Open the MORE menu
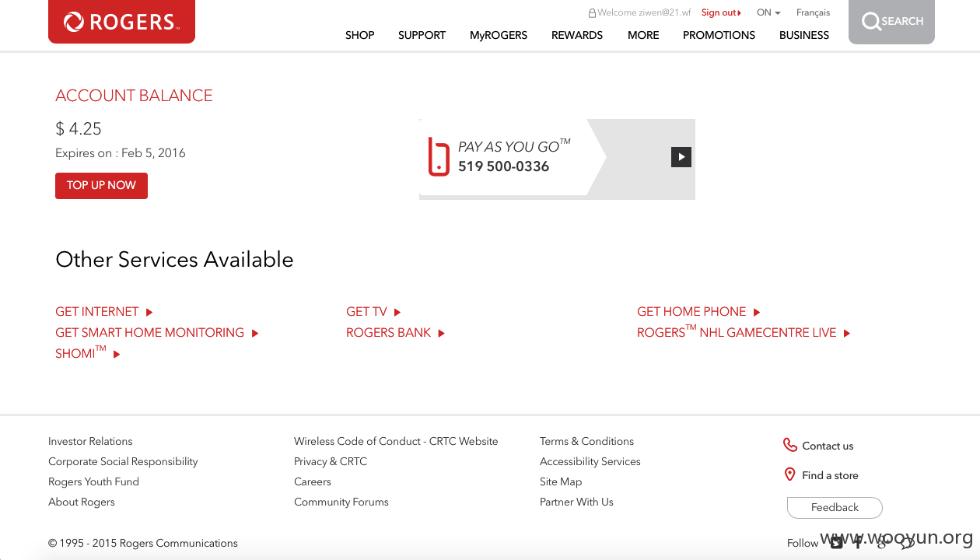 (643, 35)
